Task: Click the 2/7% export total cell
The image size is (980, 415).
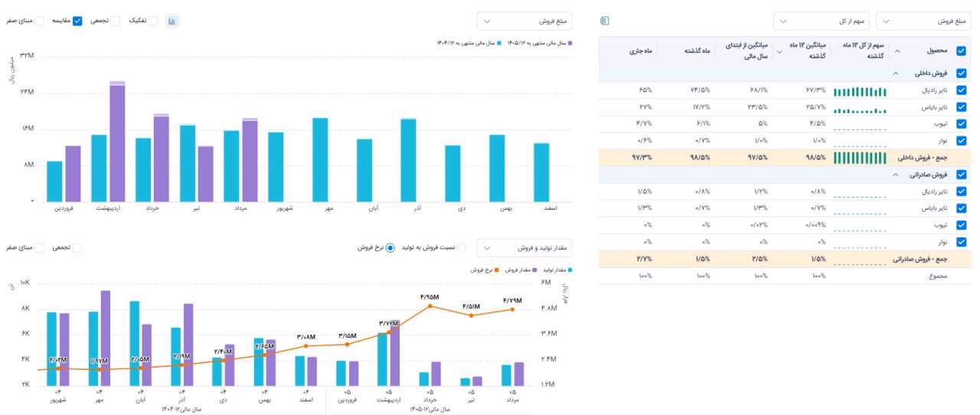Action: point(644,259)
